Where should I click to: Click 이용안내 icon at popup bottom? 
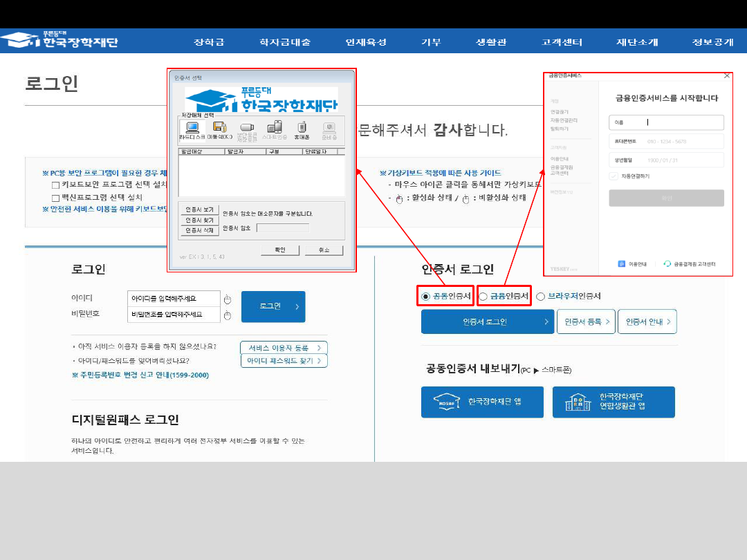point(621,264)
